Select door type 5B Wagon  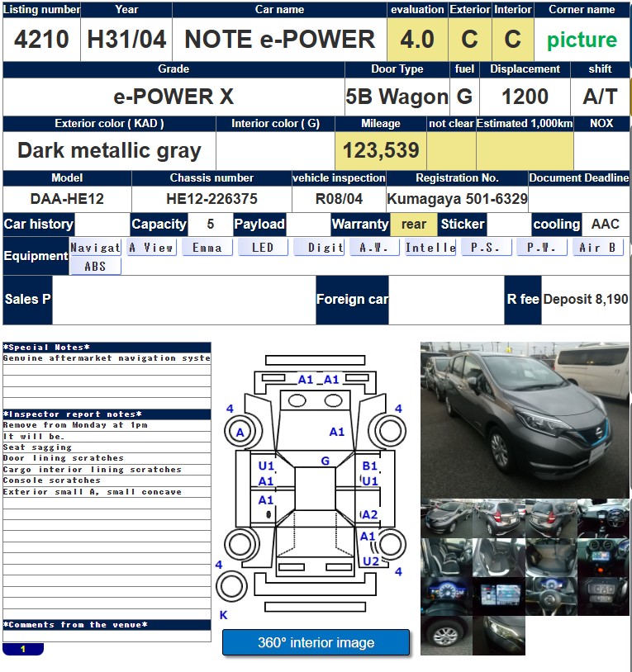click(397, 97)
